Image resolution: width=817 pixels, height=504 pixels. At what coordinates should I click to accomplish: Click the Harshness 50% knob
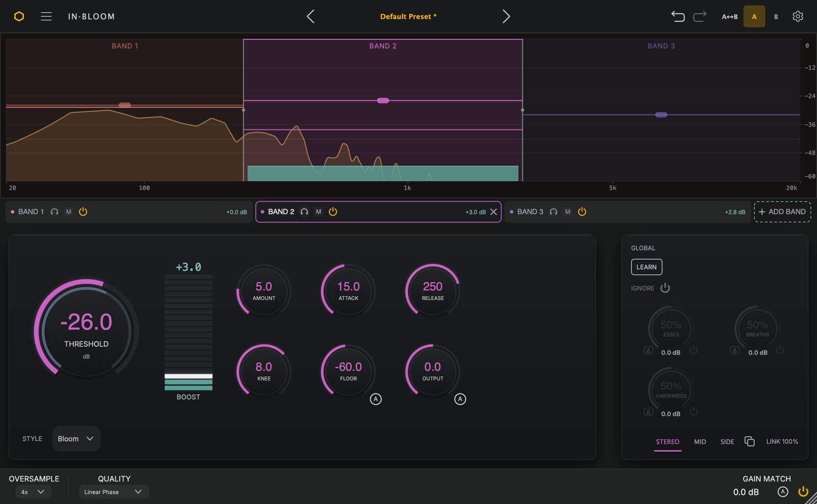click(671, 389)
